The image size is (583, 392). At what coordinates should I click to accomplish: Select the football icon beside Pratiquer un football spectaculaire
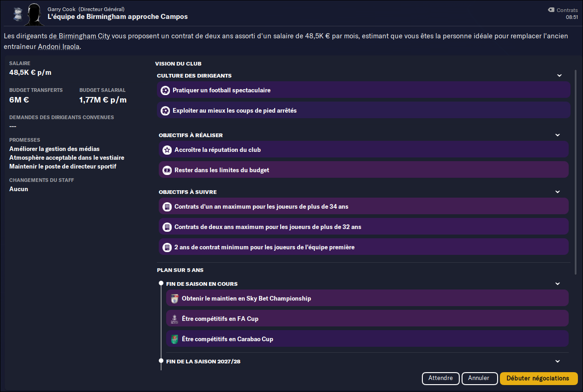165,90
